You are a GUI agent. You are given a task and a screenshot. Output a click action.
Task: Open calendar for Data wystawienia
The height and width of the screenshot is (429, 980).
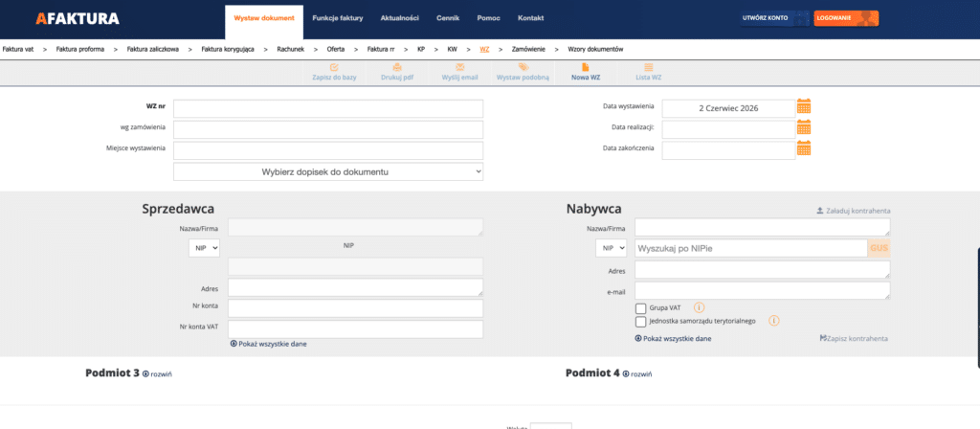coord(804,107)
